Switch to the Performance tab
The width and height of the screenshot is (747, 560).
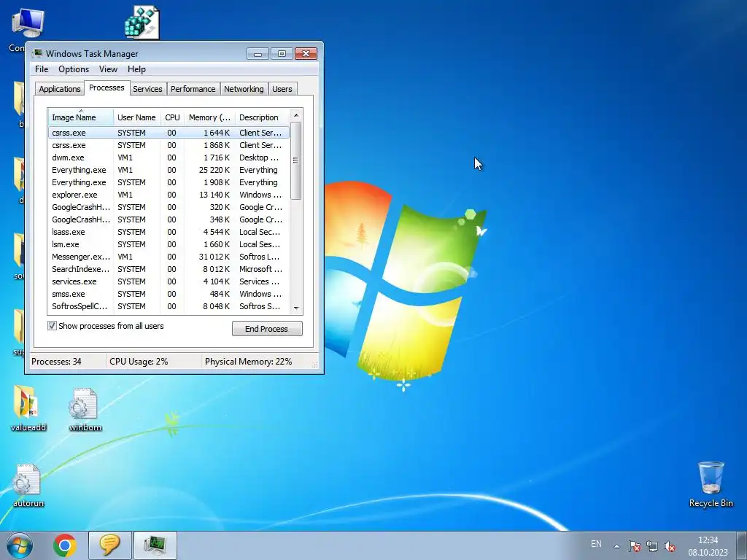(193, 89)
